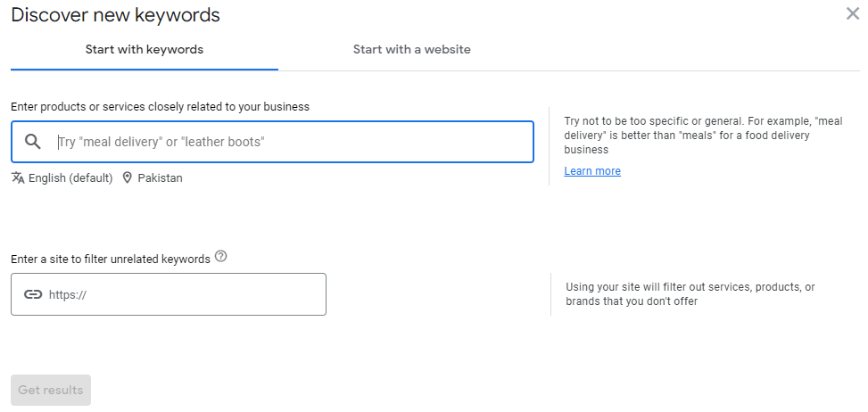Click into the site filter URL field
Image resolution: width=868 pixels, height=412 pixels.
point(169,294)
